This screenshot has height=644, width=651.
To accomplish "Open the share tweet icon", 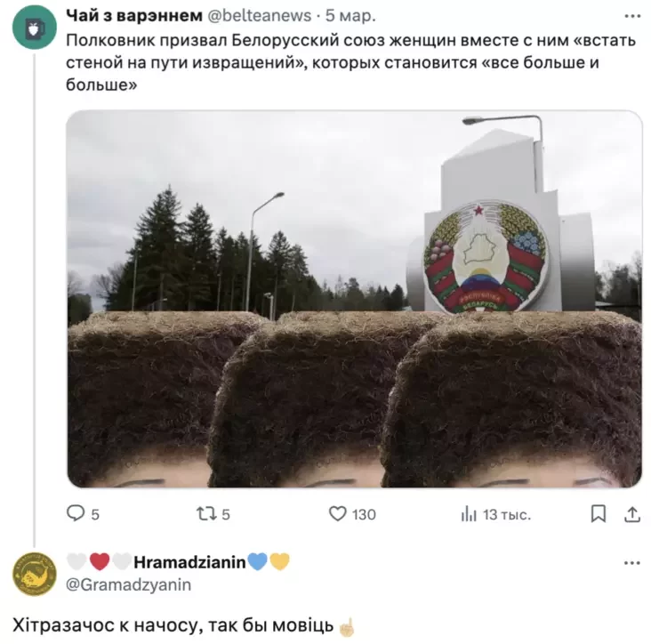I will (632, 514).
